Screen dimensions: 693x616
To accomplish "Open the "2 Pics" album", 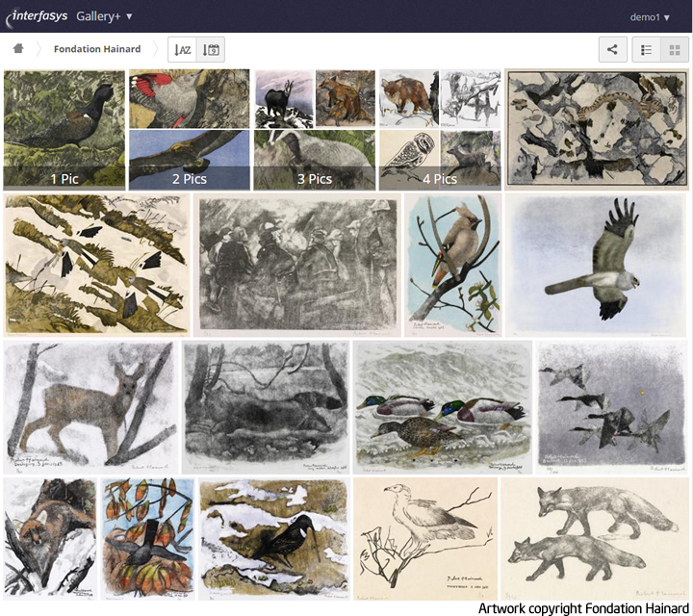I will pos(190,130).
